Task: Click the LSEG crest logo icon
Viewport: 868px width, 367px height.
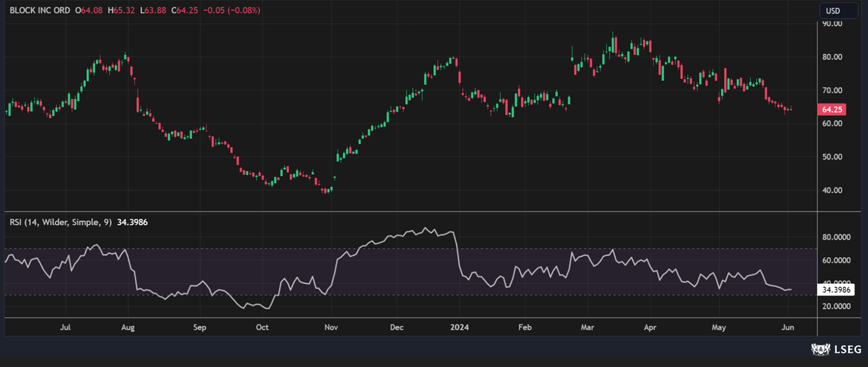Action: (x=820, y=350)
